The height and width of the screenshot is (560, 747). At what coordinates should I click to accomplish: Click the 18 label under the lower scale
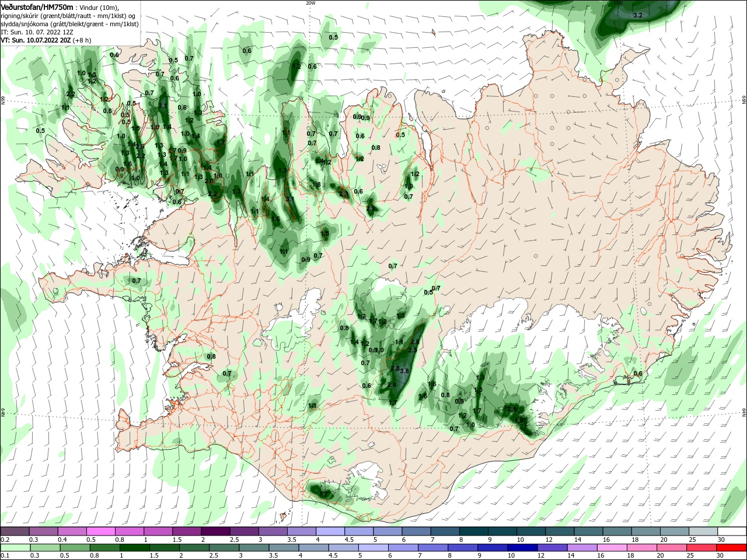click(634, 556)
